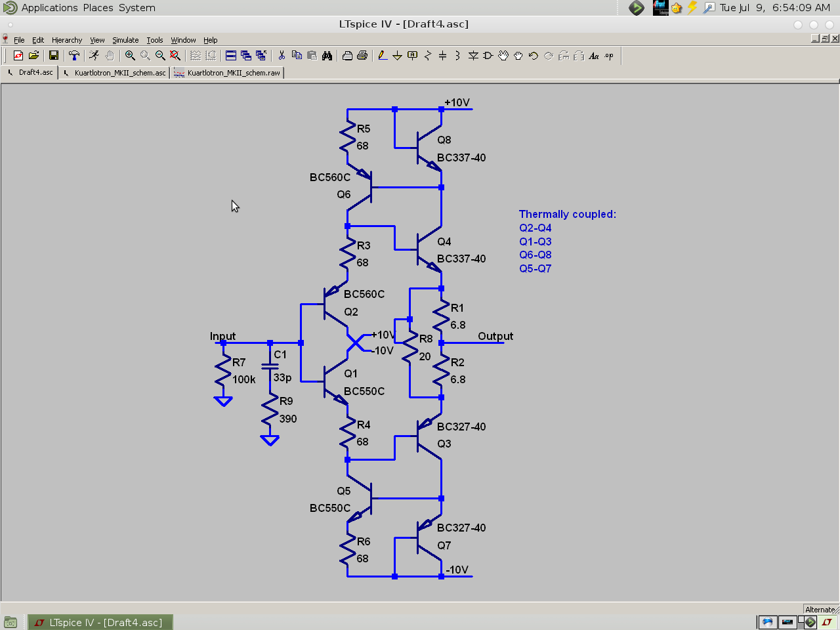This screenshot has height=630, width=840.
Task: Open the Edit menu
Action: click(x=38, y=40)
